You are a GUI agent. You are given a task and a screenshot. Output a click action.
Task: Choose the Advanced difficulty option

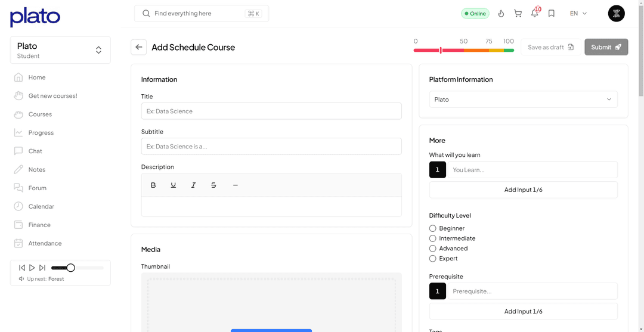pos(433,249)
